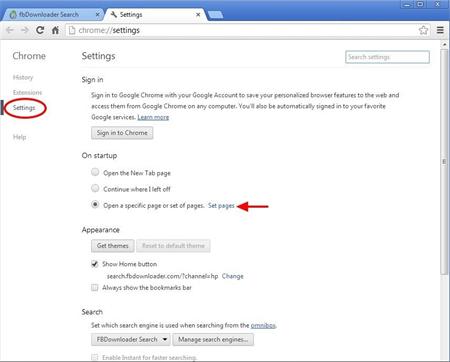Open the Set pages link
Image resolution: width=450 pixels, height=362 pixels.
point(221,206)
